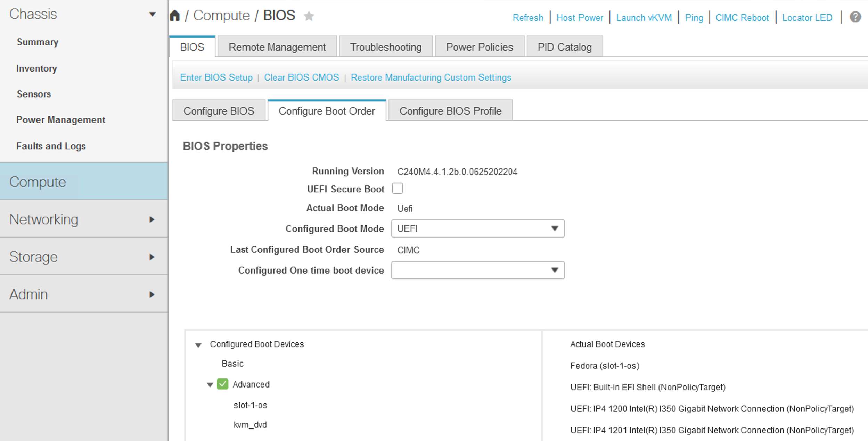The image size is (868, 441).
Task: Switch to the BIOS tab
Action: click(192, 47)
